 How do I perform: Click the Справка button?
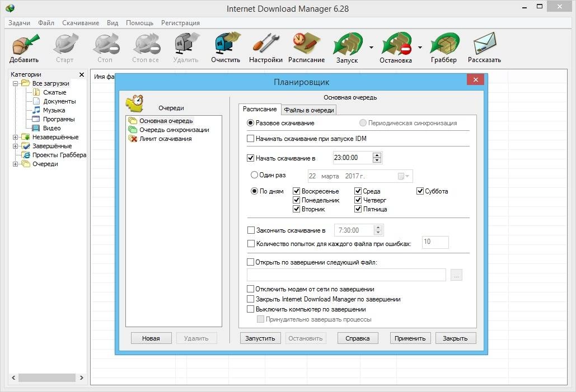(x=358, y=338)
